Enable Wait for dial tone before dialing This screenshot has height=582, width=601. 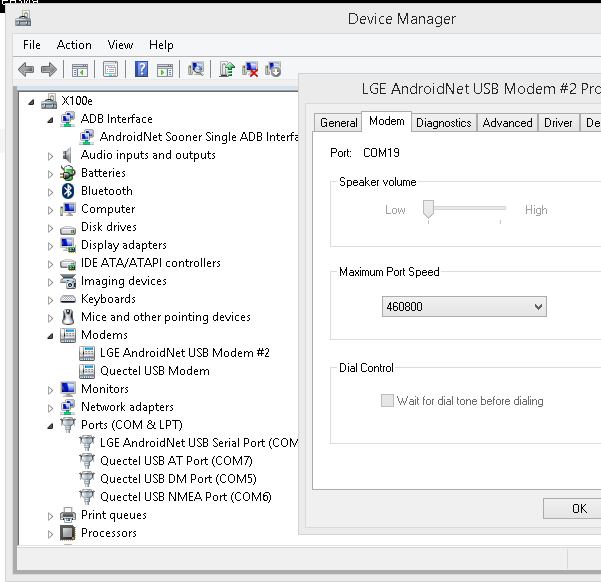[x=387, y=401]
